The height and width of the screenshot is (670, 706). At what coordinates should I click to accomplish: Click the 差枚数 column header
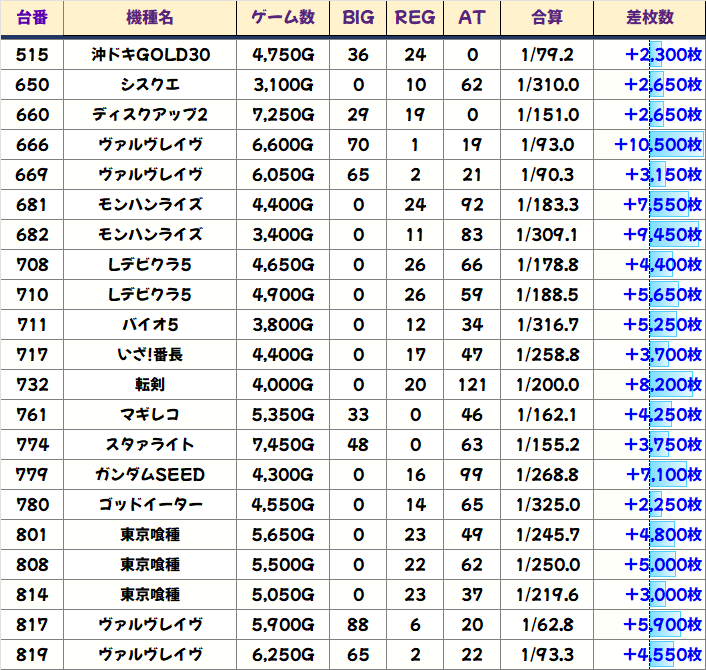point(650,18)
